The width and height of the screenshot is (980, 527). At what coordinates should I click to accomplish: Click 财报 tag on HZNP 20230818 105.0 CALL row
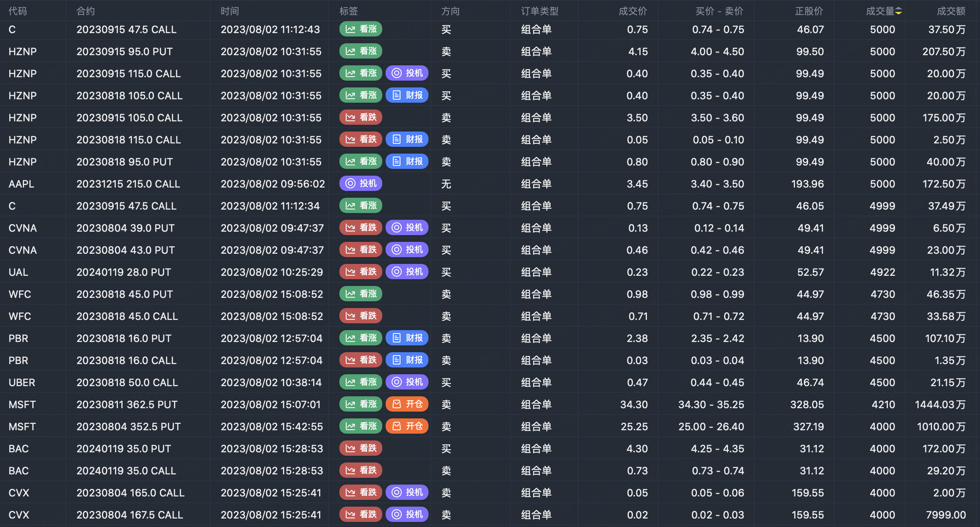(x=407, y=95)
